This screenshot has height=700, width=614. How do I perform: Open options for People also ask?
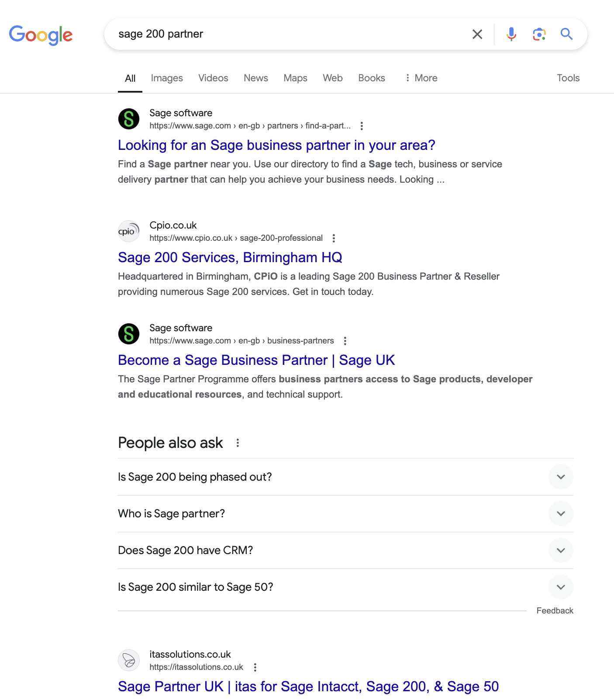238,443
